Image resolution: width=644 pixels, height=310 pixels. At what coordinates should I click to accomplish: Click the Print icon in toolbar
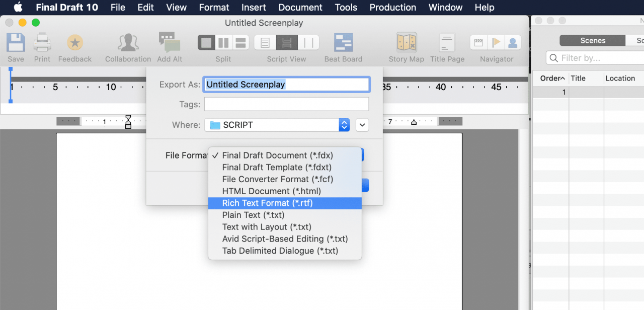(42, 43)
